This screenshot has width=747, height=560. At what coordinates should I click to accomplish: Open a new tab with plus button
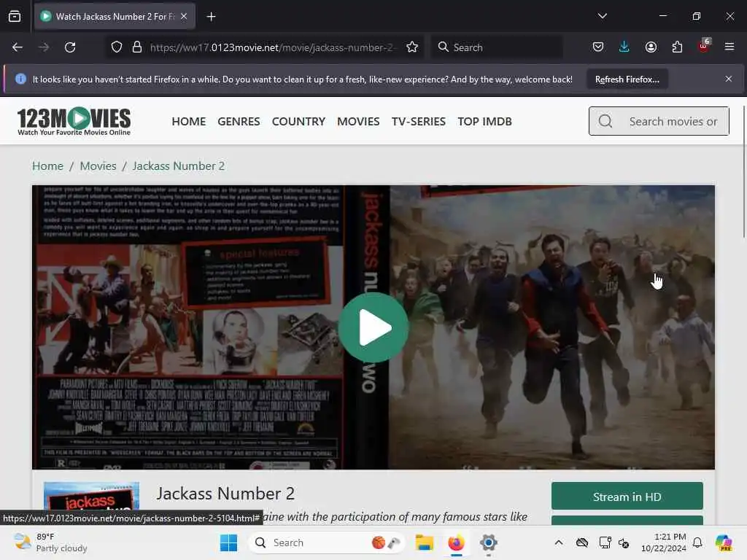click(211, 17)
